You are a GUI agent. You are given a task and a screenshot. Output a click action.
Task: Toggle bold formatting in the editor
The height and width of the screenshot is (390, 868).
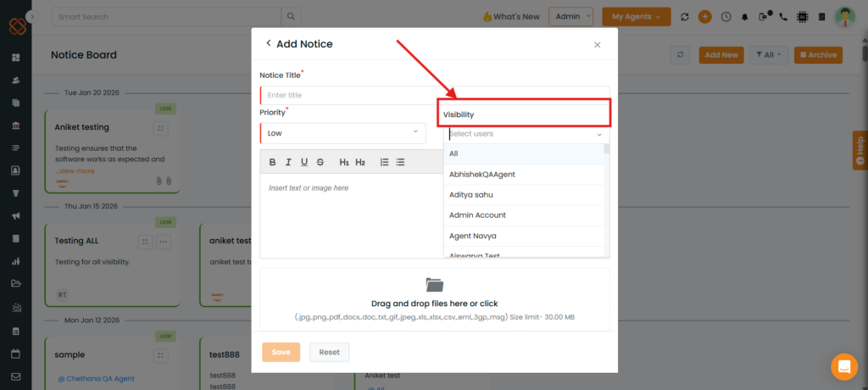272,162
